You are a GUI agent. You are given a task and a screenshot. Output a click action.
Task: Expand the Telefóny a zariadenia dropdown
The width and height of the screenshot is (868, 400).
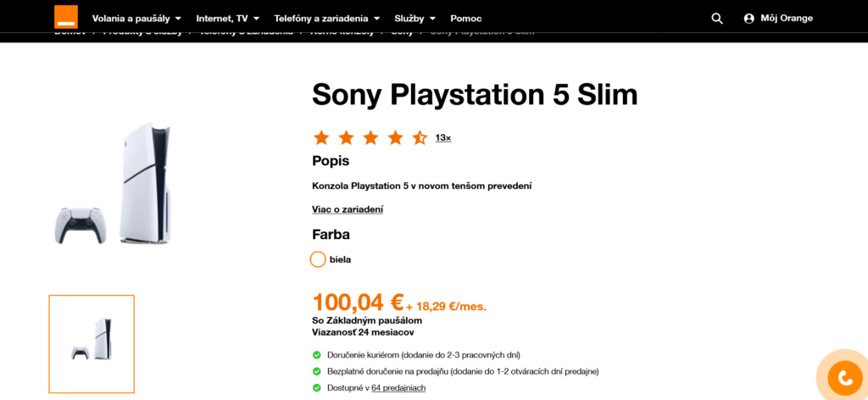[327, 19]
